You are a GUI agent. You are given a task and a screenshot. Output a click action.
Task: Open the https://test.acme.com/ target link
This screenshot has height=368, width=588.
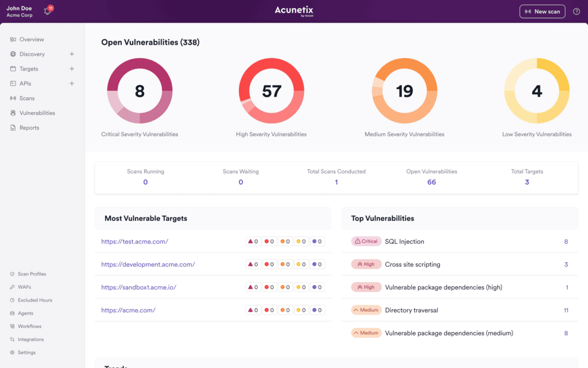[x=134, y=241]
